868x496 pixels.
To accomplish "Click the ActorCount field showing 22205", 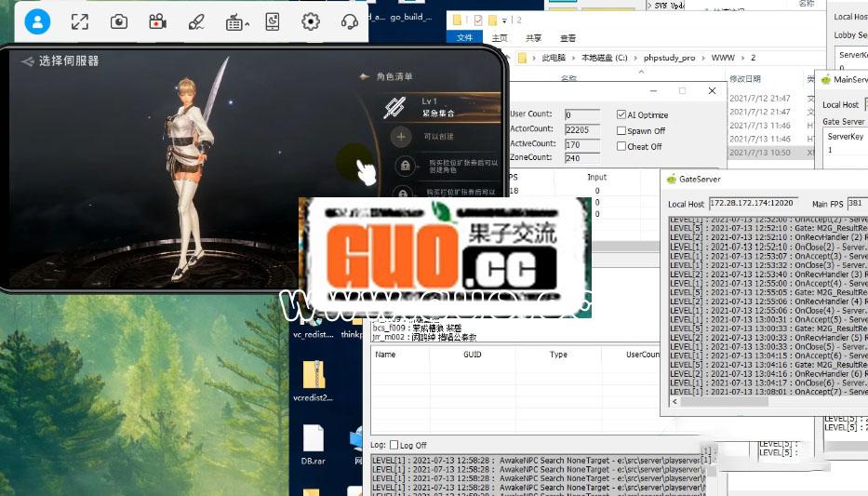I will 581,129.
